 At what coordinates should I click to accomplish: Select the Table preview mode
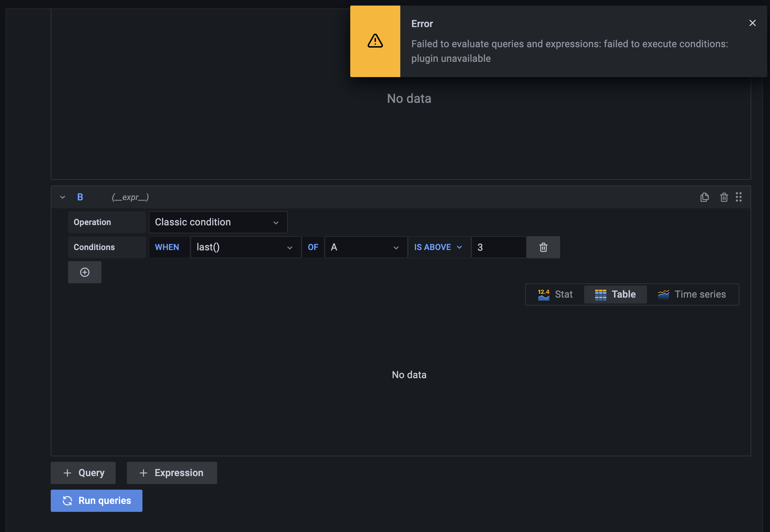(615, 294)
